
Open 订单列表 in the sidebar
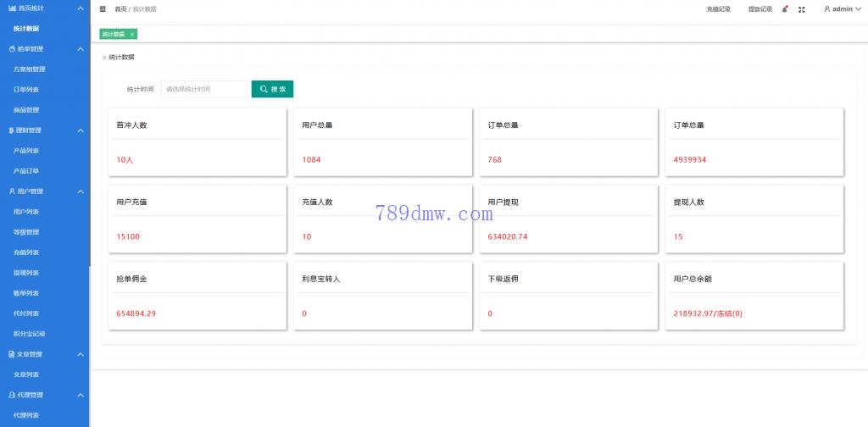click(26, 90)
